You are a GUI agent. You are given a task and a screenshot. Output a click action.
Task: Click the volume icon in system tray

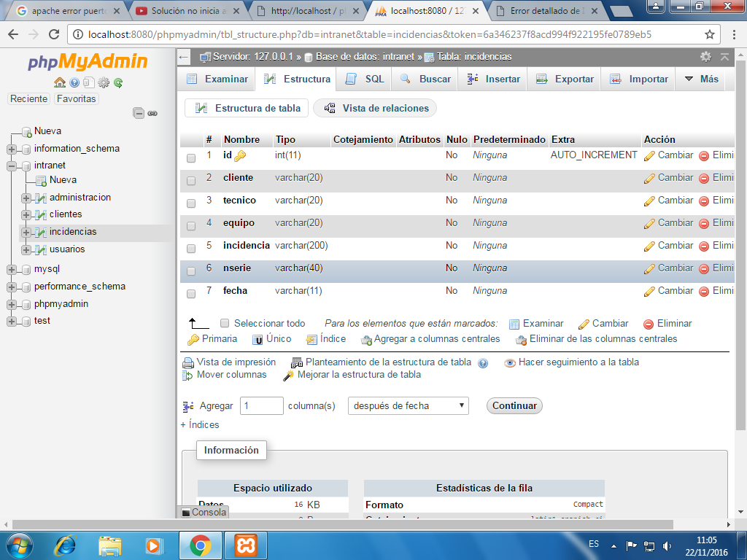tap(667, 545)
